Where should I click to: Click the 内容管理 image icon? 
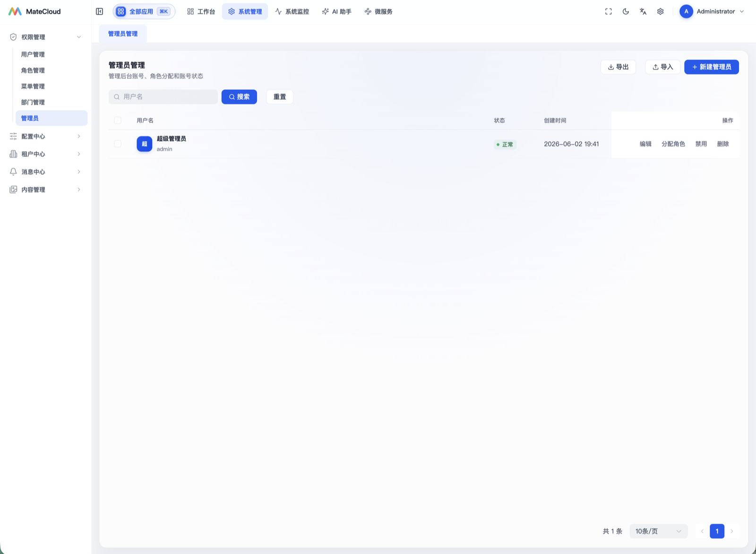13,190
